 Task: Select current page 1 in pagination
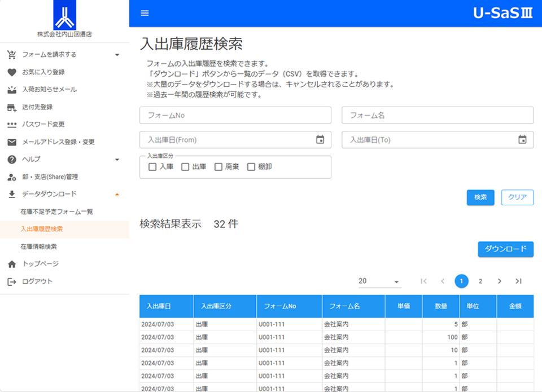point(461,281)
